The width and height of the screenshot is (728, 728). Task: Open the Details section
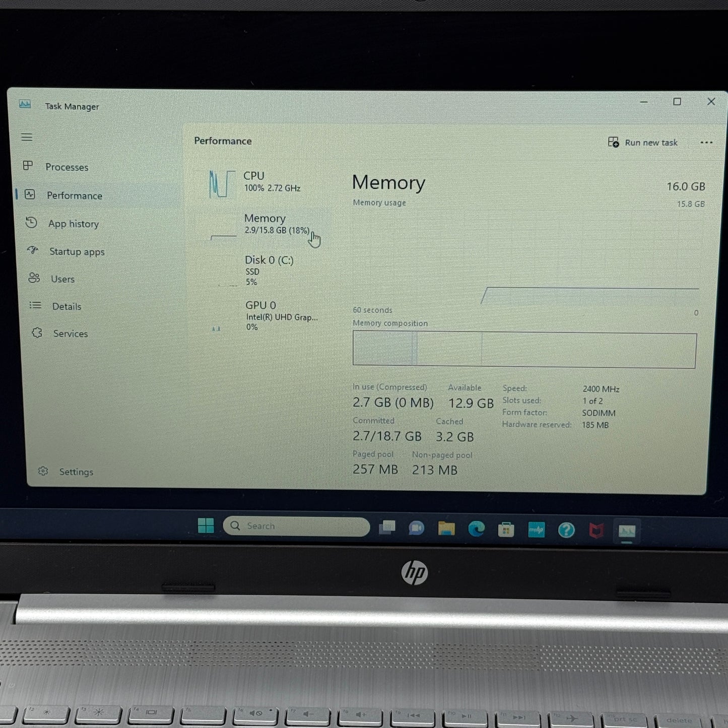click(x=66, y=306)
